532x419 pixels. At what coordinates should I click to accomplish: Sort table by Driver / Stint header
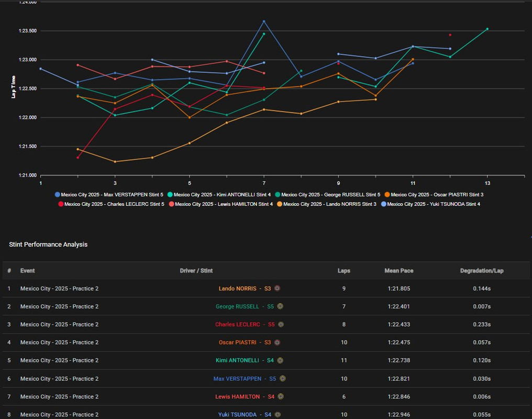196,271
